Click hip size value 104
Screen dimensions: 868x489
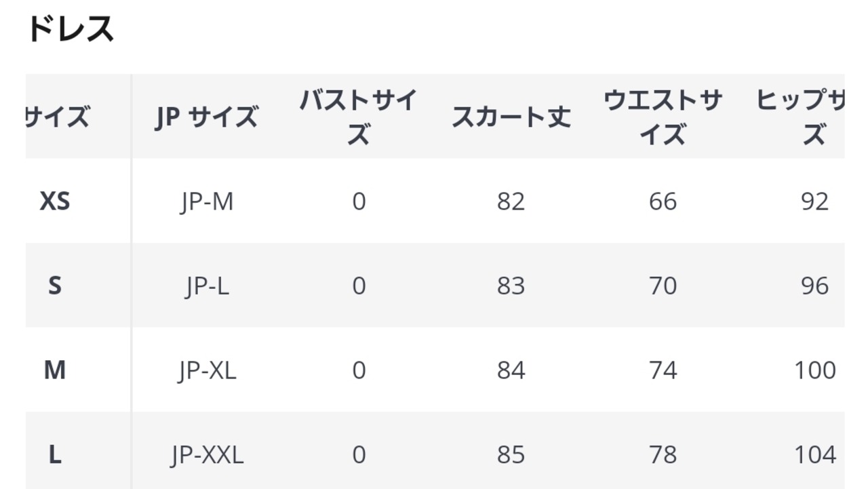814,454
